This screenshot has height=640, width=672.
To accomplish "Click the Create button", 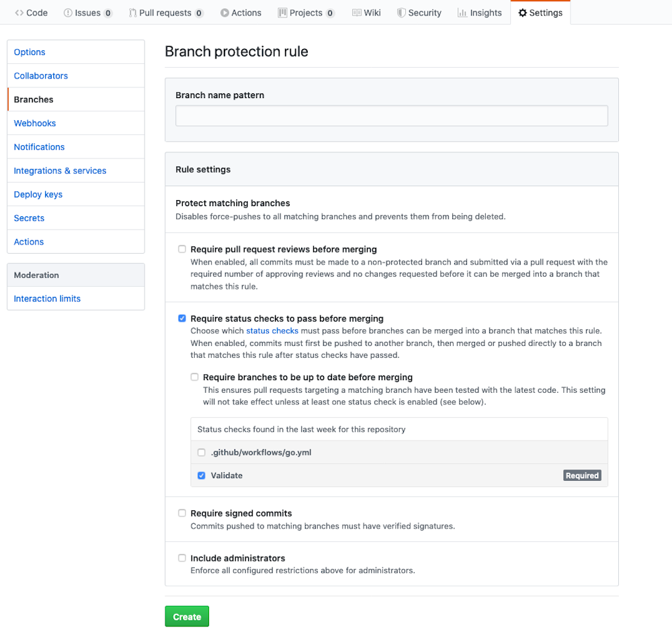I will [x=187, y=616].
